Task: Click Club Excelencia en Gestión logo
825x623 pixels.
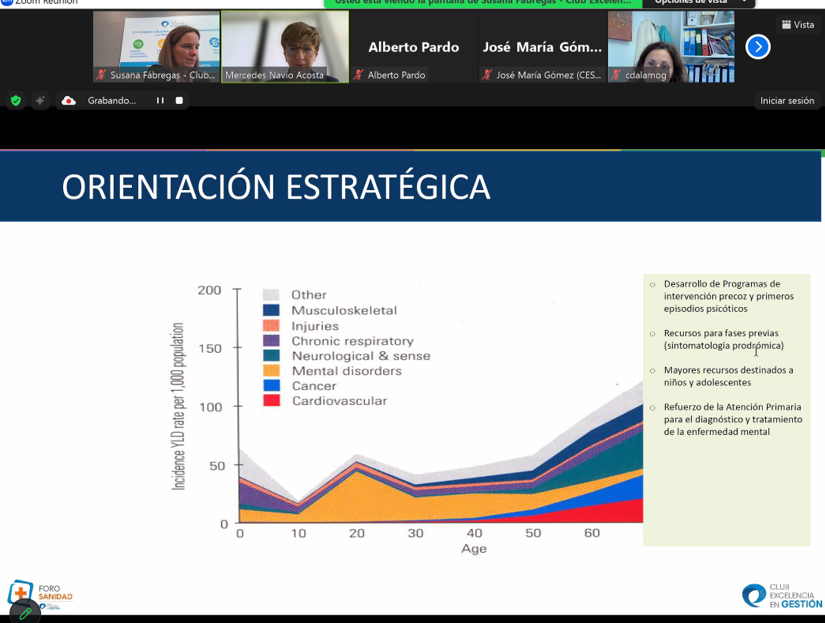Action: click(782, 596)
